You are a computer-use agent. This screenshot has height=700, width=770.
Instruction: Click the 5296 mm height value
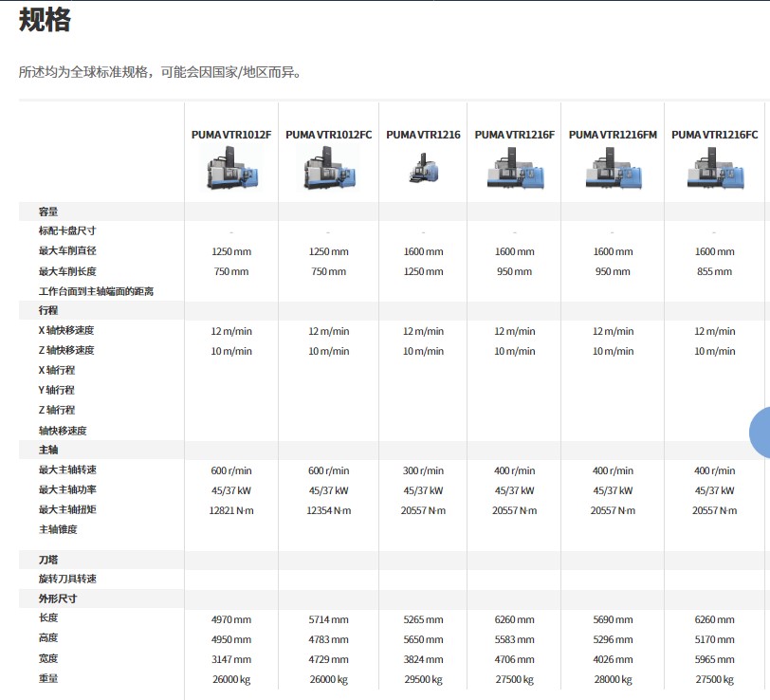pos(613,640)
